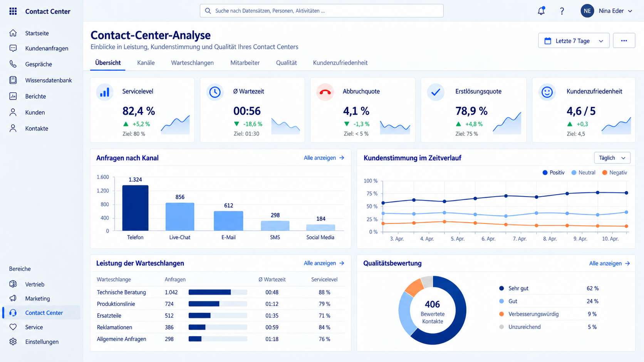Click the Kunden person icon
This screenshot has width=644, height=362.
pos(13,112)
